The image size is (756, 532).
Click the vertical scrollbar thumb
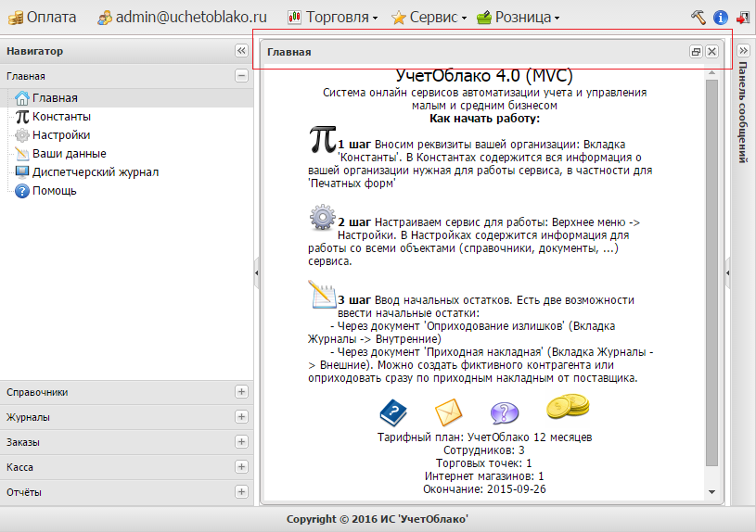711,272
